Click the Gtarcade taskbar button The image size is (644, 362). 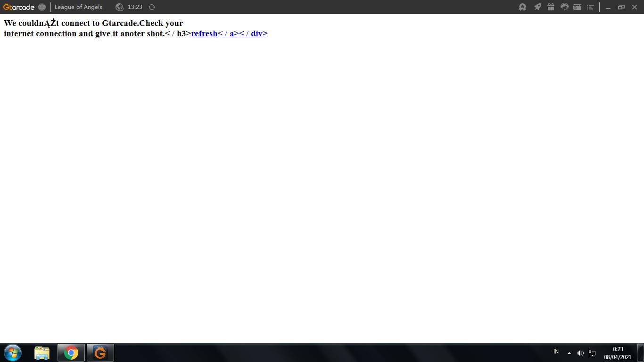coord(100,353)
